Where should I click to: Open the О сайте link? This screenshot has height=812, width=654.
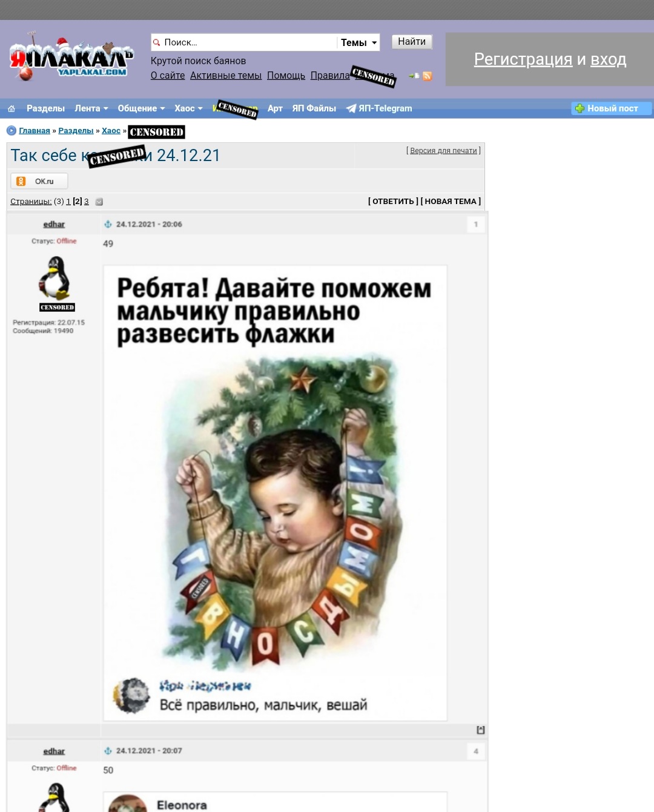click(x=168, y=76)
